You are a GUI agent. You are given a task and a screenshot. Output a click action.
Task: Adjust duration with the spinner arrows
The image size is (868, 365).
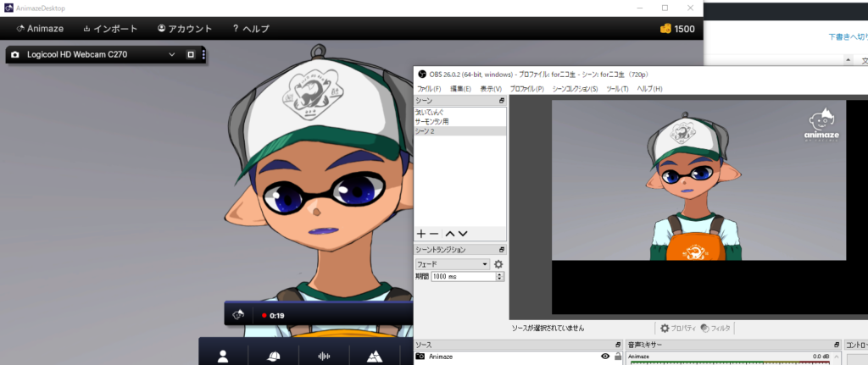point(500,276)
